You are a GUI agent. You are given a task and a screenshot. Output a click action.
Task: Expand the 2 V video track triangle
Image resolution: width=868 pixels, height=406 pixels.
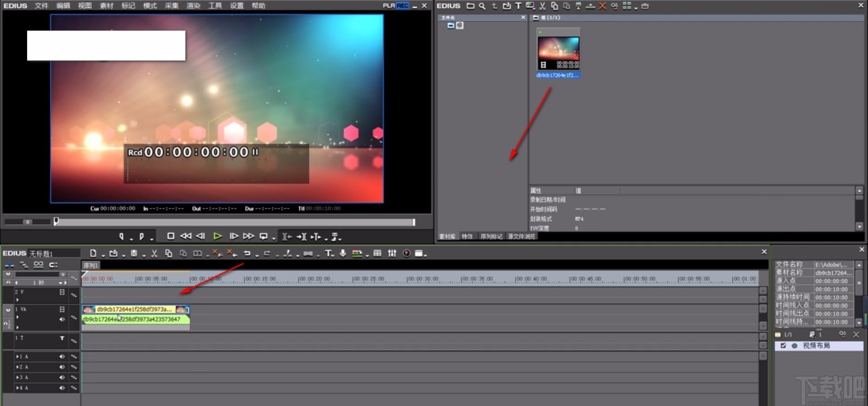pyautogui.click(x=17, y=299)
